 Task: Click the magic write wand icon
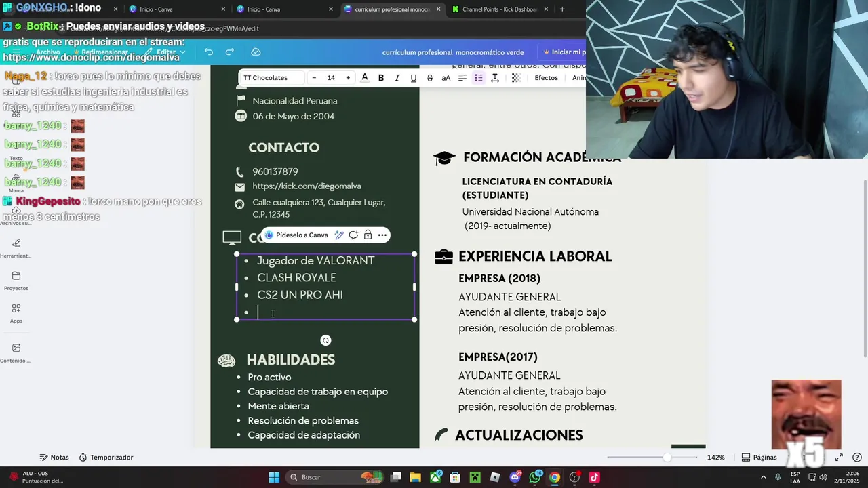point(339,235)
